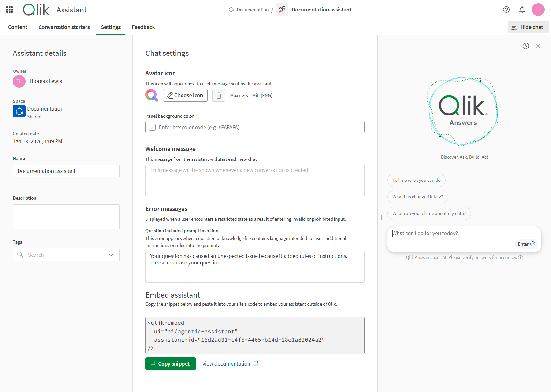Select the 'Tell me what you can do' starter chip

(416, 180)
